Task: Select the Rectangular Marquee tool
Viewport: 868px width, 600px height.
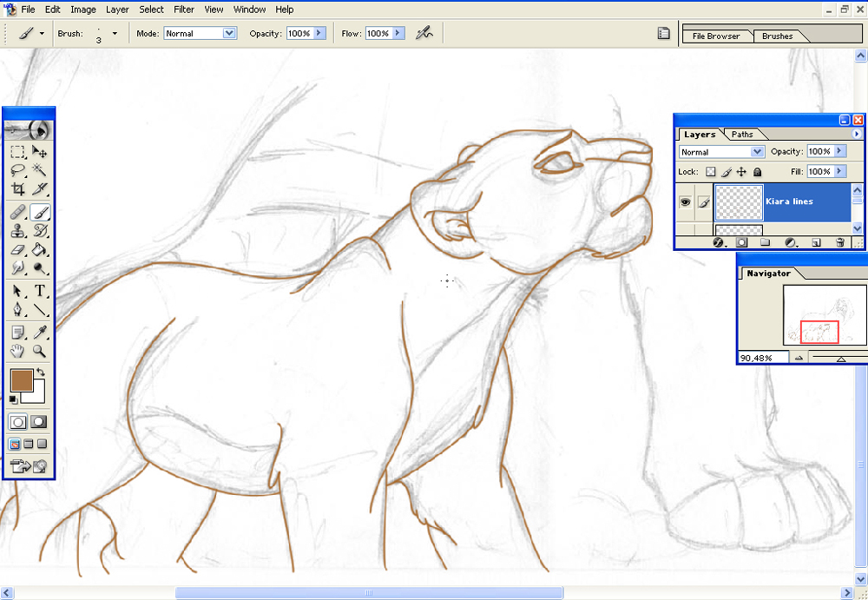Action: (x=17, y=152)
